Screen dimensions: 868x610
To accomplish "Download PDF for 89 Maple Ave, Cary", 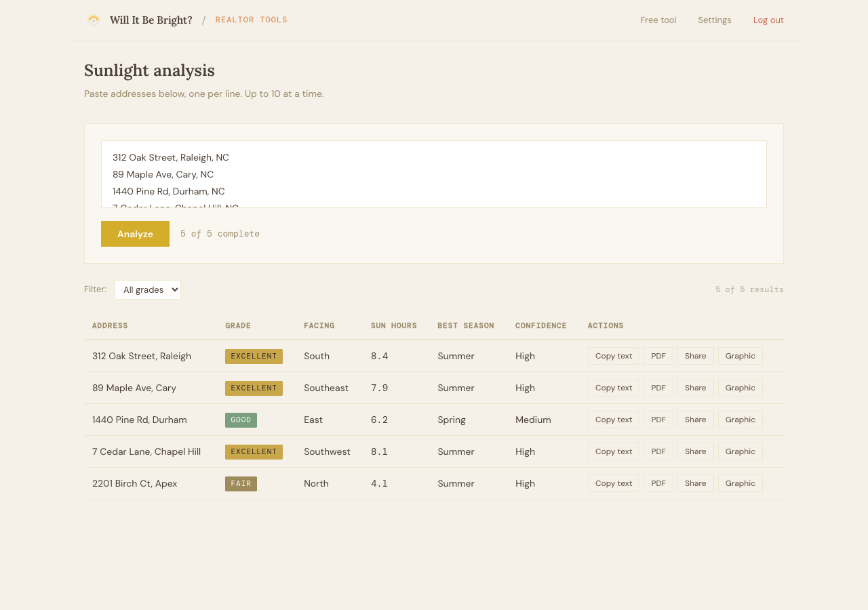I will point(658,387).
